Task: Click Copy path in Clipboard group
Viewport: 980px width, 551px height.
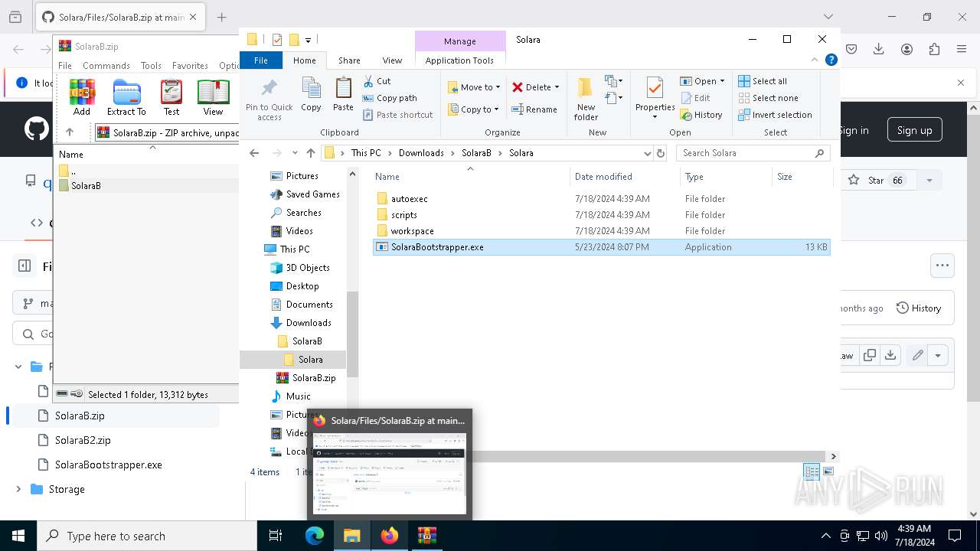Action: click(x=390, y=98)
